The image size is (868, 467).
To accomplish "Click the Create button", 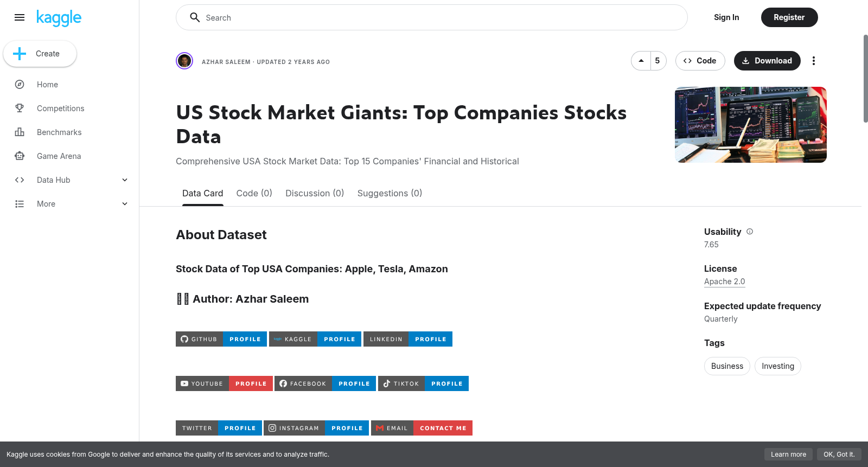I will 40,54.
